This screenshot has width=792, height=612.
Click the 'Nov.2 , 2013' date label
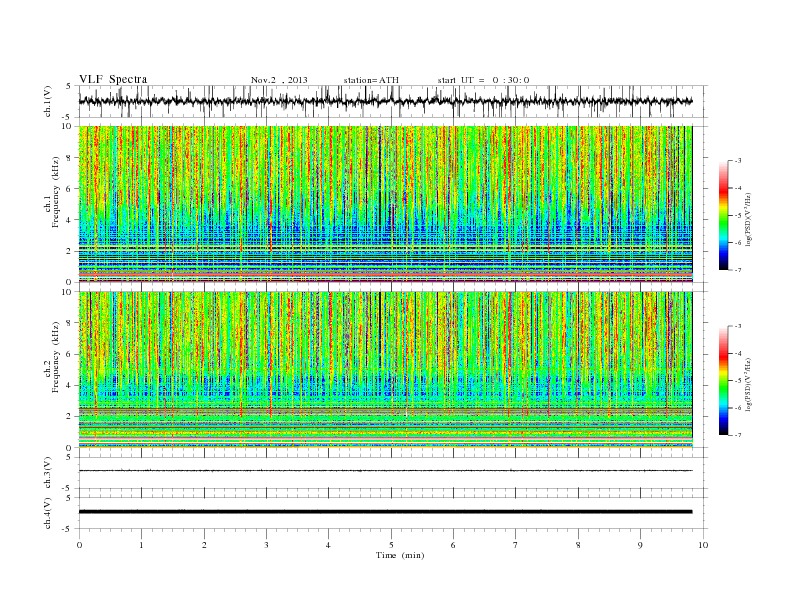pyautogui.click(x=279, y=80)
